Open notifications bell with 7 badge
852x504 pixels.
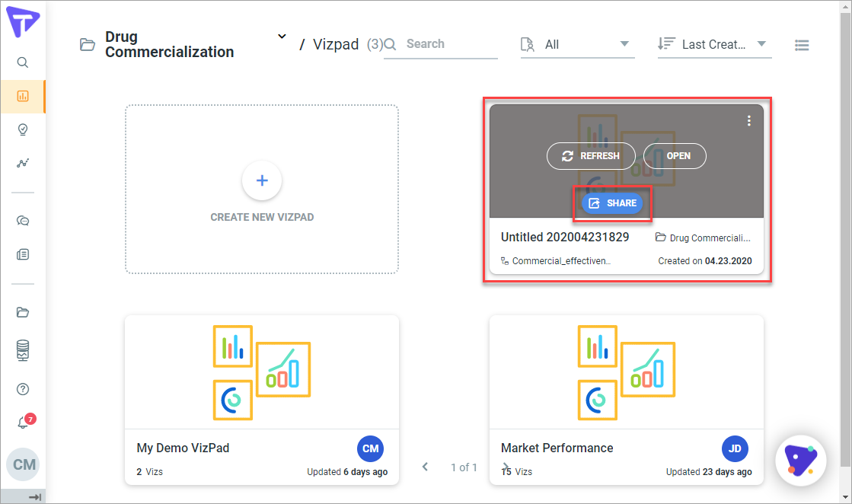(25, 422)
